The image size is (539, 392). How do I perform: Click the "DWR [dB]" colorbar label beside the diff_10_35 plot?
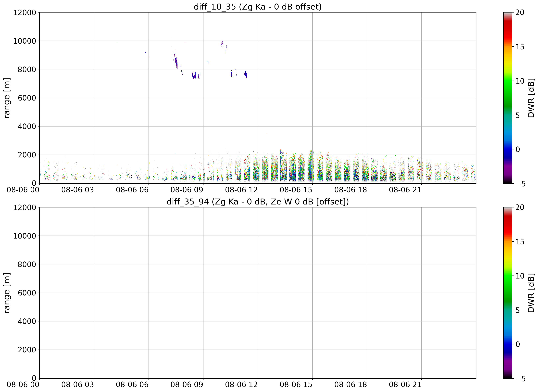point(531,98)
